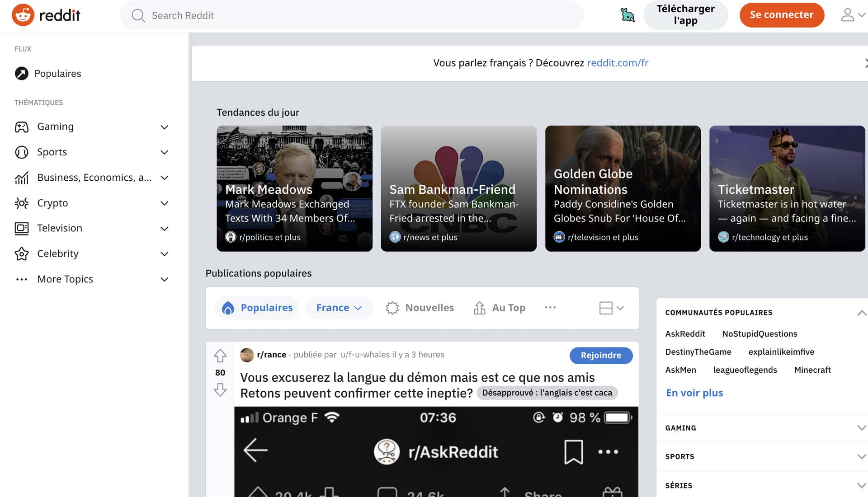Click the search magnifier icon
Image resolution: width=868 pixels, height=497 pixels.
138,15
